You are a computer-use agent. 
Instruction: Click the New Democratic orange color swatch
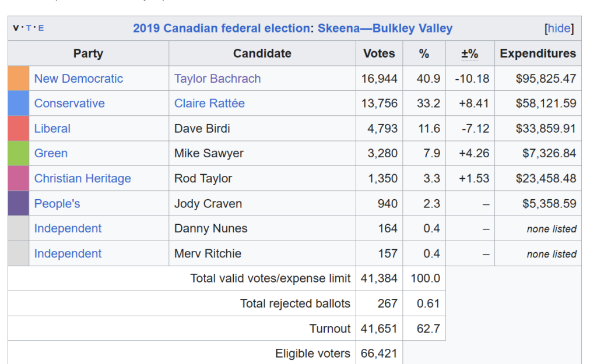(x=19, y=79)
